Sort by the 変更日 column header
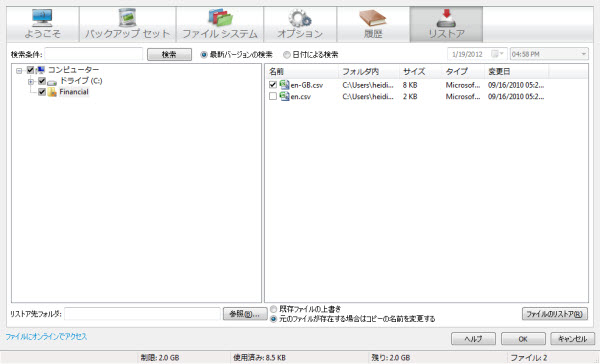This screenshot has height=364, width=600. [x=517, y=72]
